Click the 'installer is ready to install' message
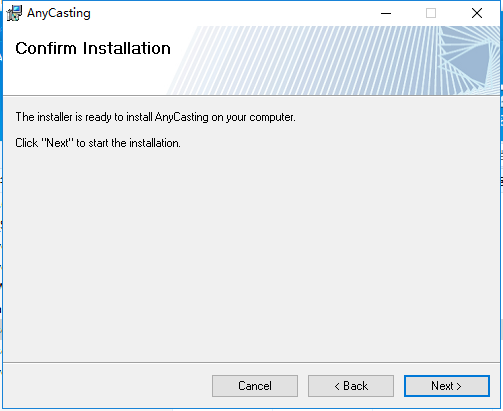Viewport: 503px width, 411px height. 155,117
